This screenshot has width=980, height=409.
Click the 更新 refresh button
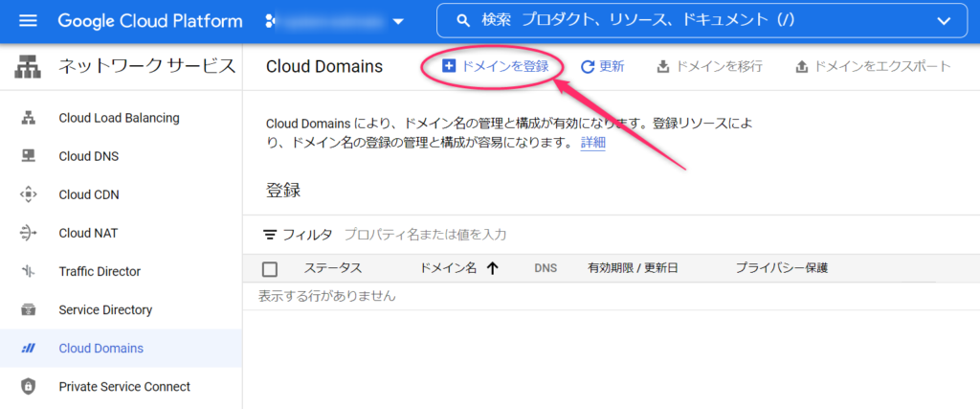tap(603, 66)
